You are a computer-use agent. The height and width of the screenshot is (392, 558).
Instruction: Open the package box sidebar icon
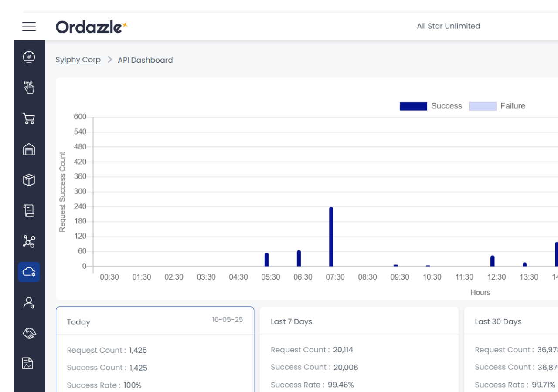pyautogui.click(x=29, y=180)
